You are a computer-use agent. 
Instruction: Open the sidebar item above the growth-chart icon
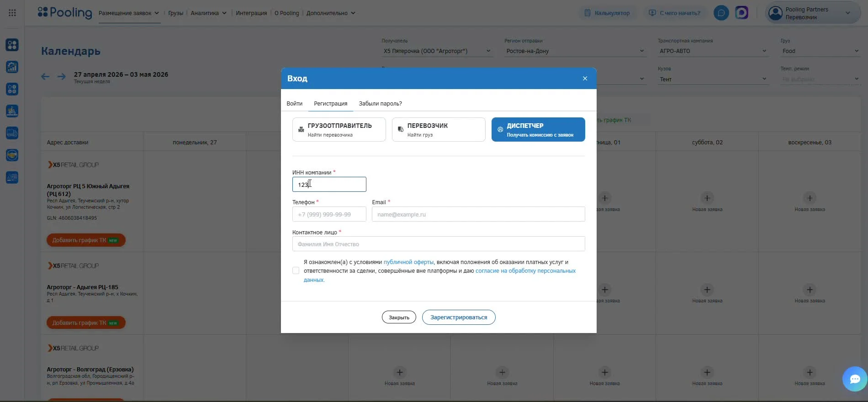12,45
